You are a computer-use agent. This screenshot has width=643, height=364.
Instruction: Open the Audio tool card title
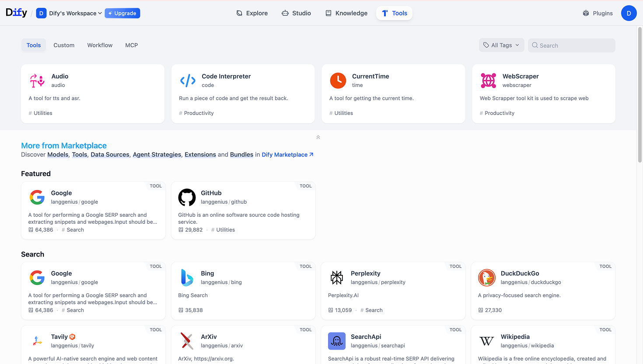[x=60, y=76]
